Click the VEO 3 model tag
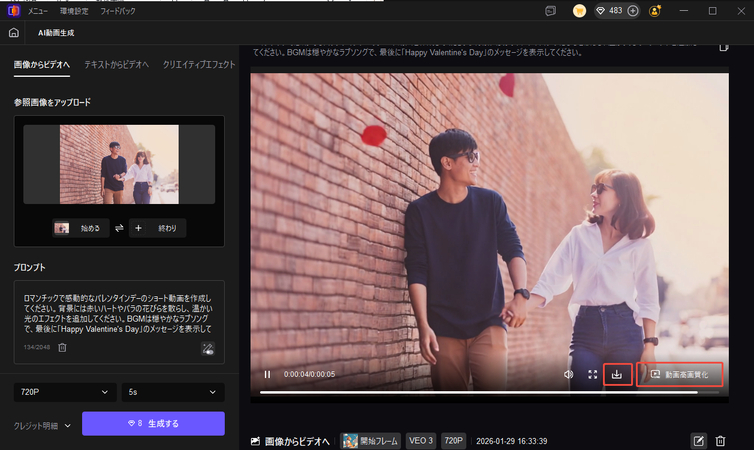 point(421,441)
